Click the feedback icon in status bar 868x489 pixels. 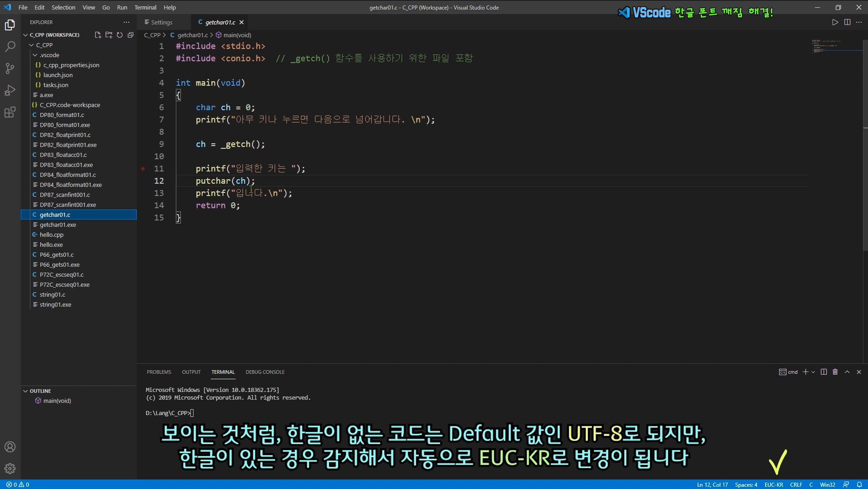846,484
